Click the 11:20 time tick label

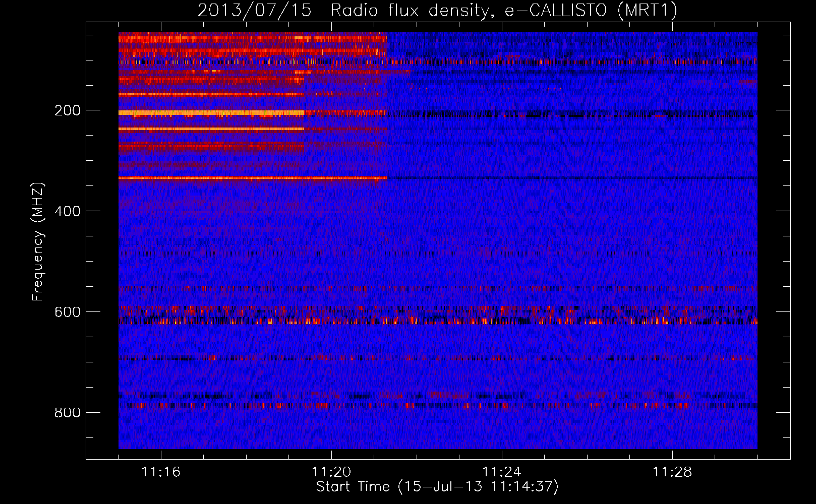click(x=331, y=472)
